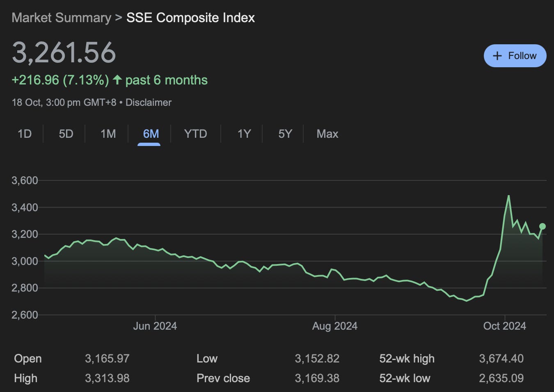The width and height of the screenshot is (554, 392).
Task: Show the 1Y chart range
Action: 244,134
